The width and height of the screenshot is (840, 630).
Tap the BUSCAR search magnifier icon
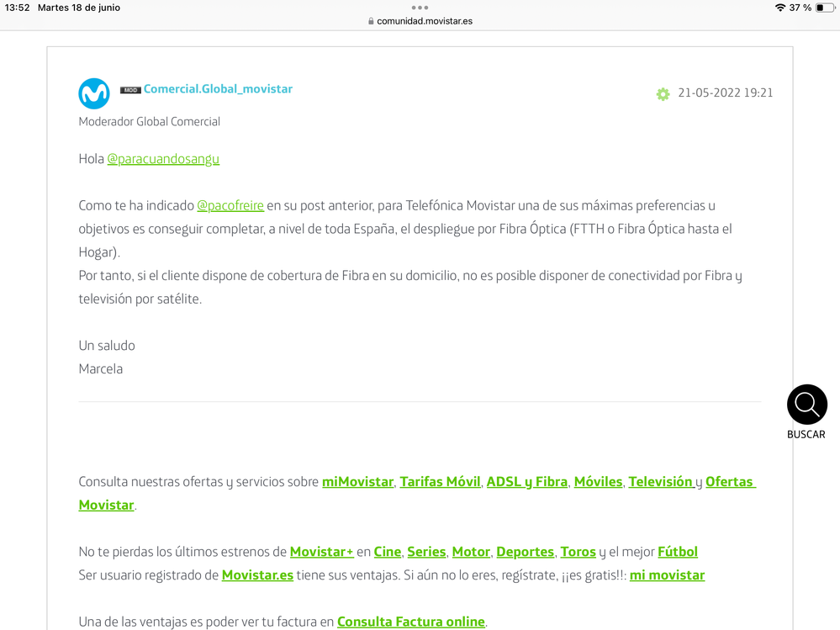click(x=806, y=405)
